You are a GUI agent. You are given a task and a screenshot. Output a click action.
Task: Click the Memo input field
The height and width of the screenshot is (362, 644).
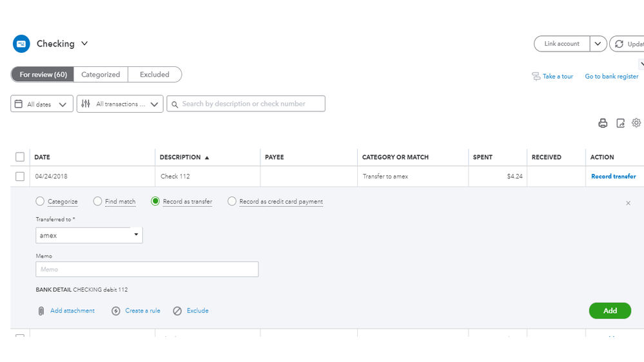point(147,269)
